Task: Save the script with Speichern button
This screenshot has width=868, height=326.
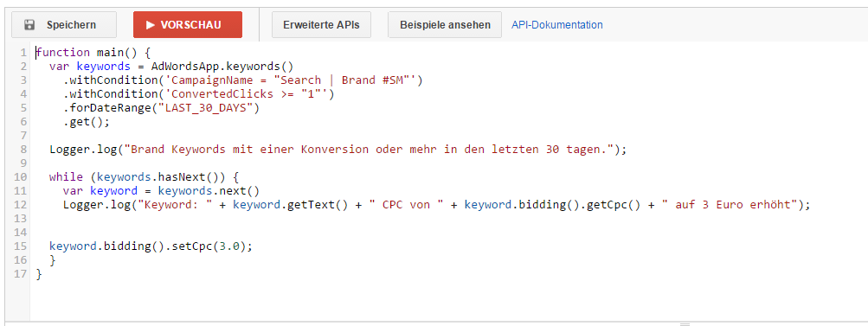Action: [x=64, y=25]
